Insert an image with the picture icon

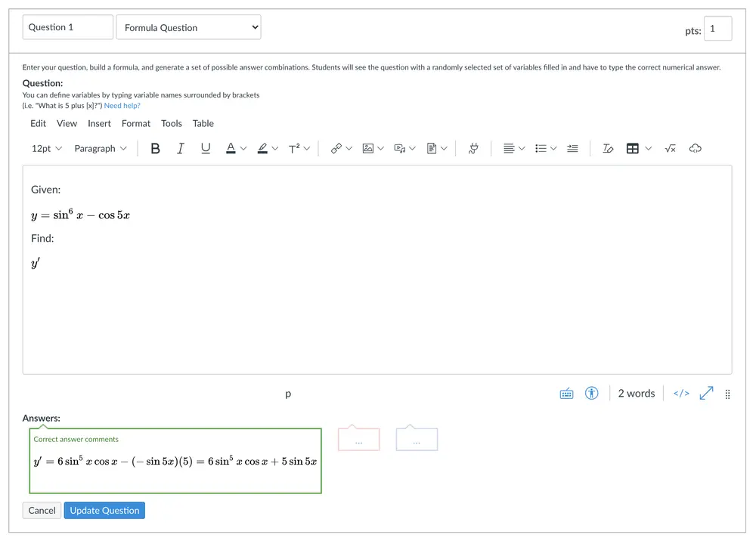tap(368, 148)
